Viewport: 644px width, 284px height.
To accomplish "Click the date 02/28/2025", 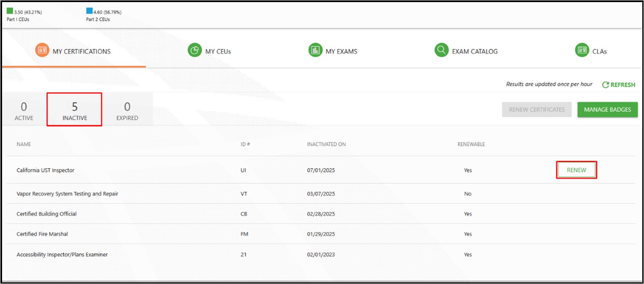I will click(x=321, y=214).
